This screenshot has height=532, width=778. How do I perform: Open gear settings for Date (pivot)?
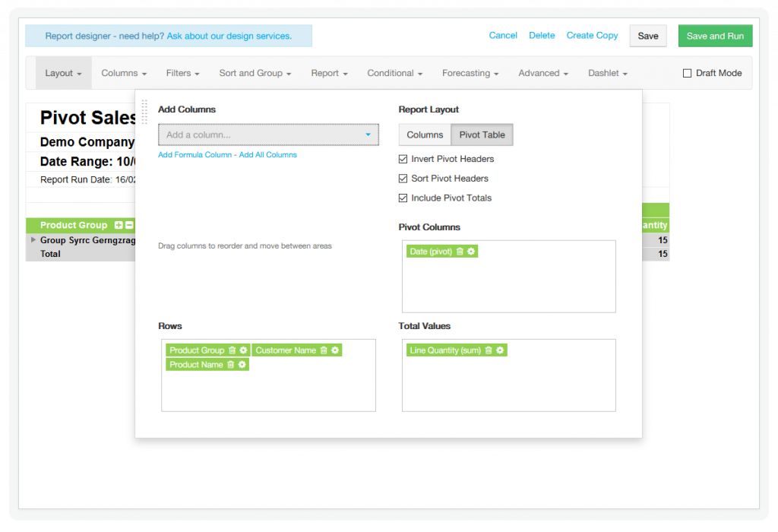coord(471,252)
